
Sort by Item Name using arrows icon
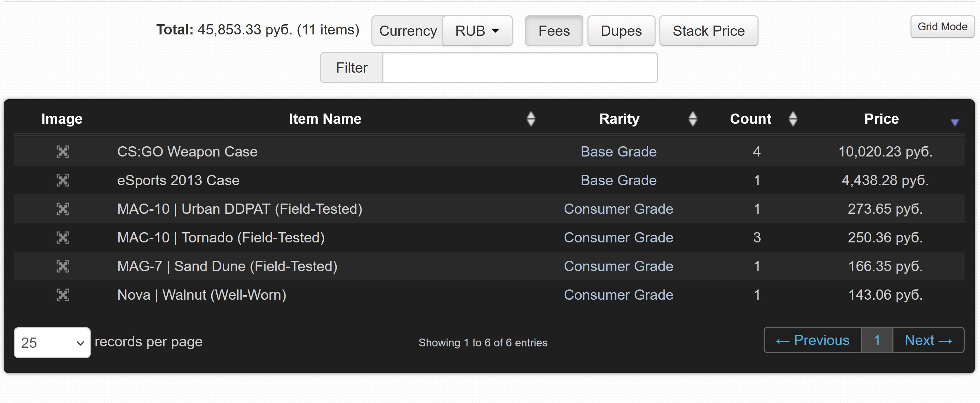pos(531,119)
